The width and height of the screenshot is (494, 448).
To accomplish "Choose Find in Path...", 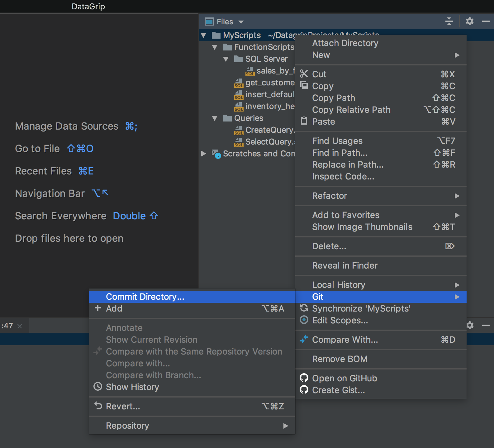I will coord(381,153).
